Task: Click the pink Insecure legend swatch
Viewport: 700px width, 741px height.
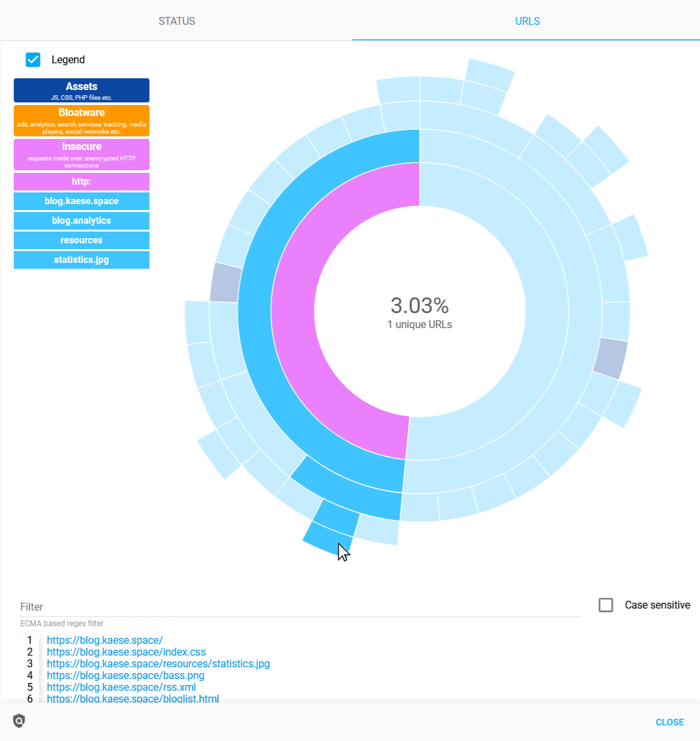Action: point(82,155)
